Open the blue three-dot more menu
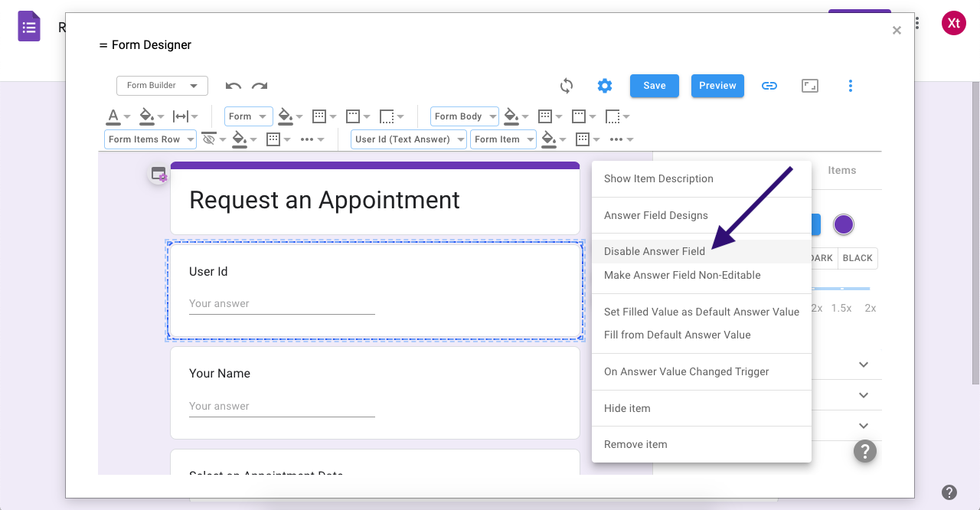This screenshot has width=980, height=510. tap(850, 86)
